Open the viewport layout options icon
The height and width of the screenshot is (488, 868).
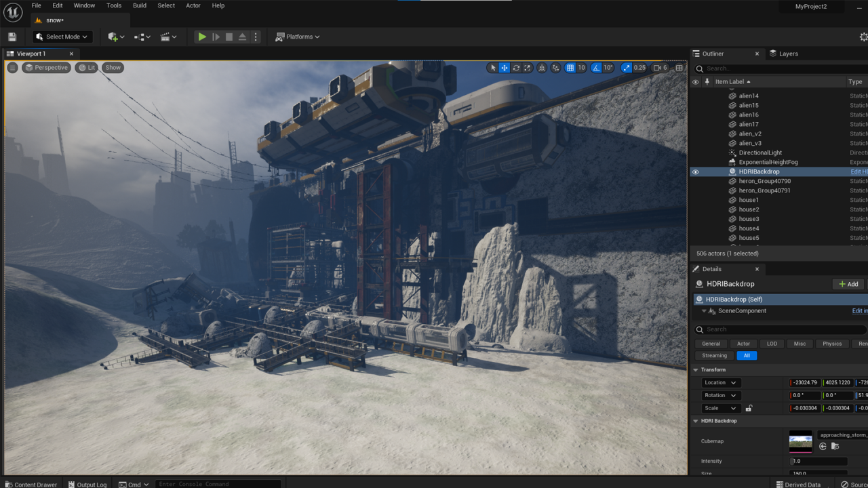click(679, 68)
